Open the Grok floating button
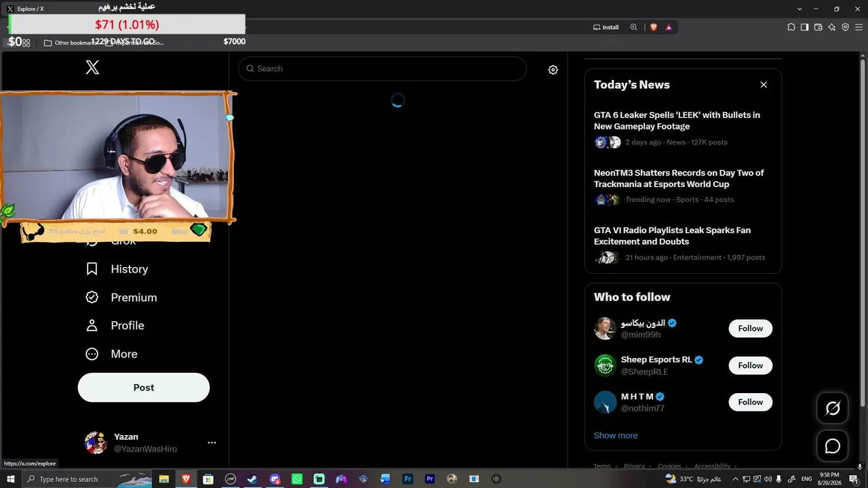This screenshot has width=868, height=488. (x=833, y=408)
